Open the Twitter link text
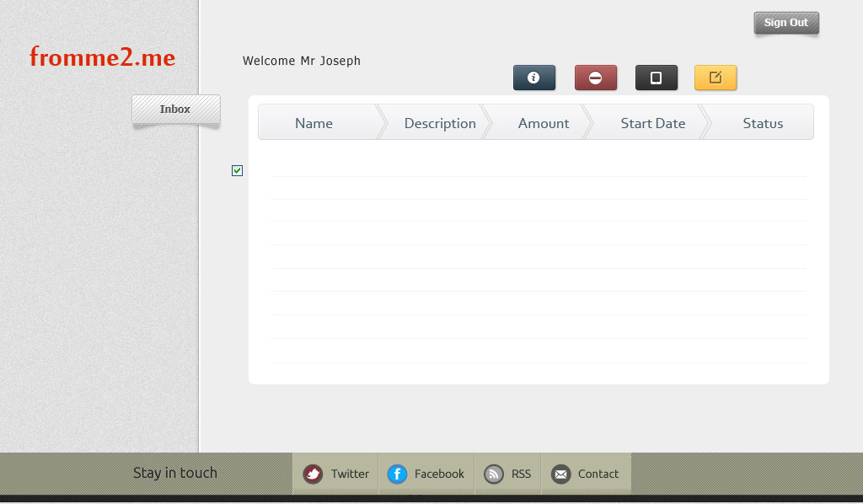This screenshot has width=863, height=504. (350, 474)
